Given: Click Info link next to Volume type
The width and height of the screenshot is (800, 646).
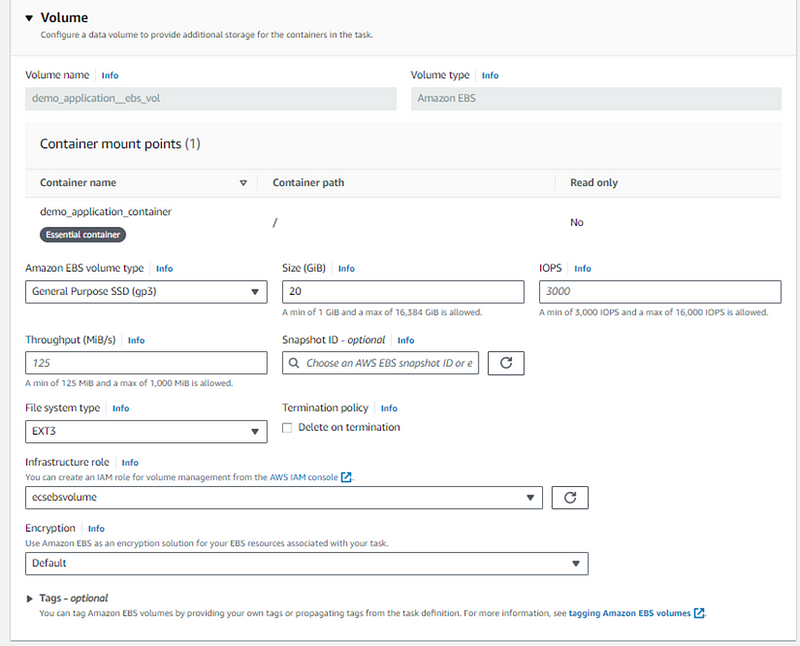Looking at the screenshot, I should tap(490, 76).
